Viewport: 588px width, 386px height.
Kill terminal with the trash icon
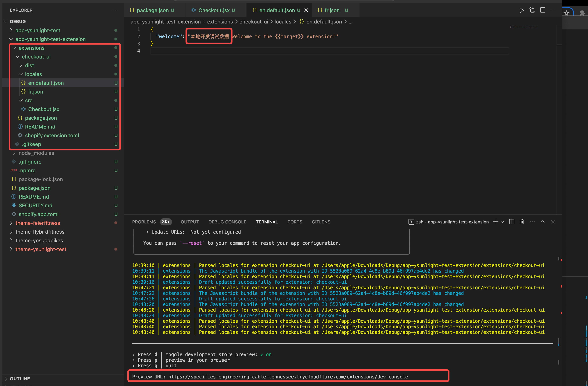(522, 222)
